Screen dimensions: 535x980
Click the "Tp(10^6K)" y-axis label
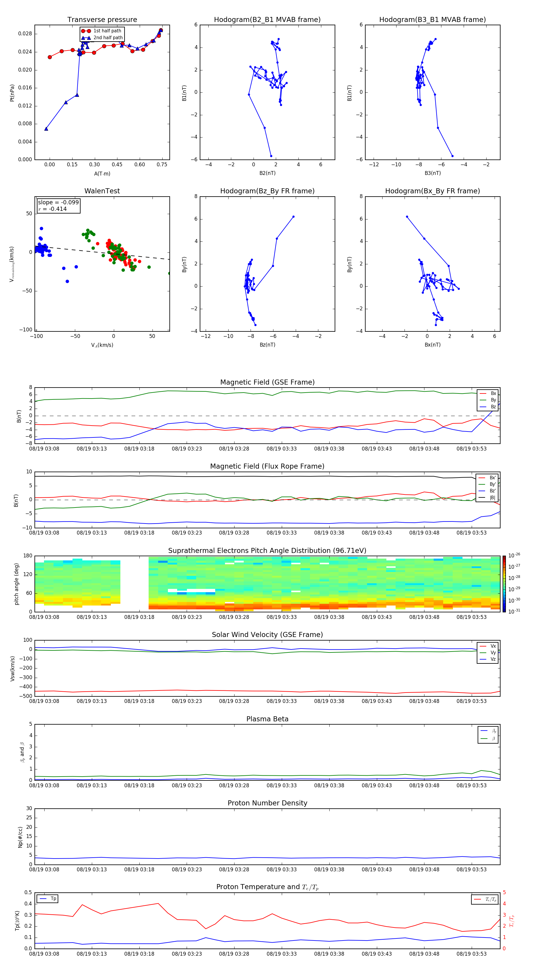[x=17, y=921]
